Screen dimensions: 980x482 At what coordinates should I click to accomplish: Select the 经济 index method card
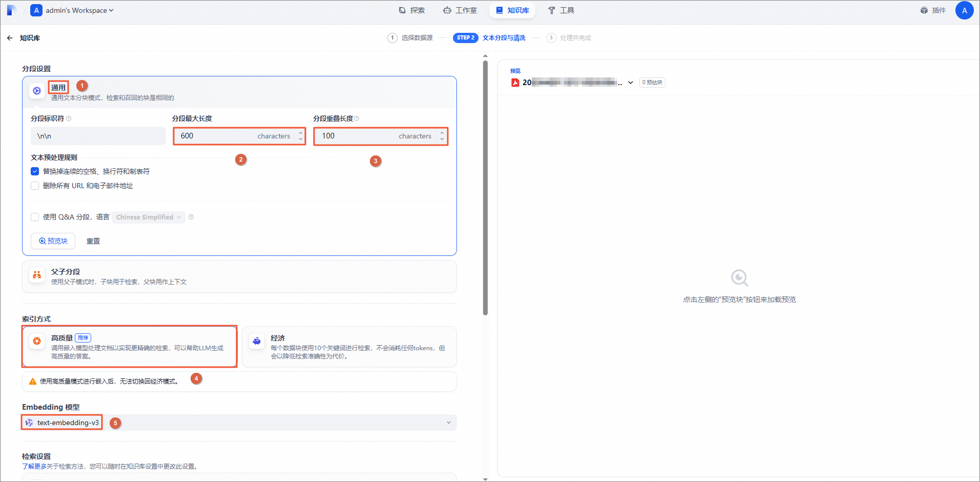349,347
